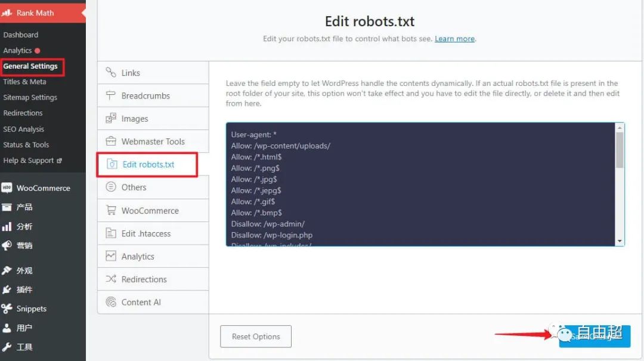The image size is (644, 361).
Task: Click the textarea scroll up arrow
Action: pos(620,128)
